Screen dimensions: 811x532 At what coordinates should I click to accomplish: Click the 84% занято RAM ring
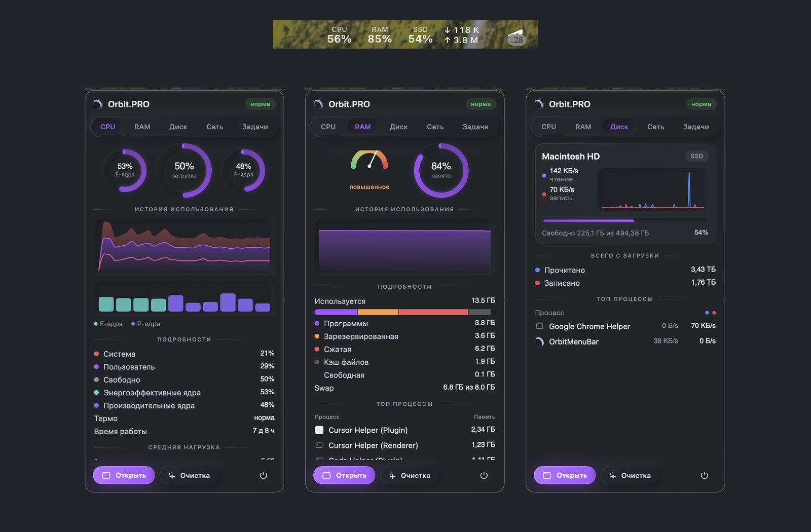(x=441, y=171)
